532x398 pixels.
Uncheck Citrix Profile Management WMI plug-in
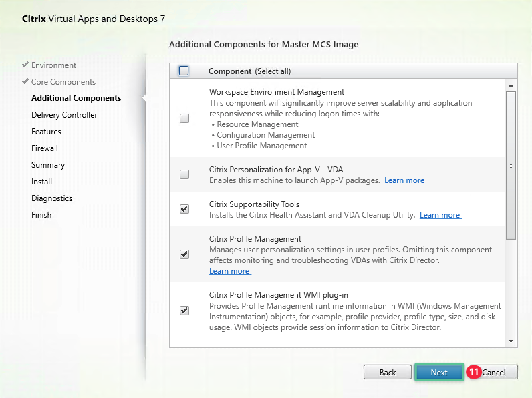[184, 311]
